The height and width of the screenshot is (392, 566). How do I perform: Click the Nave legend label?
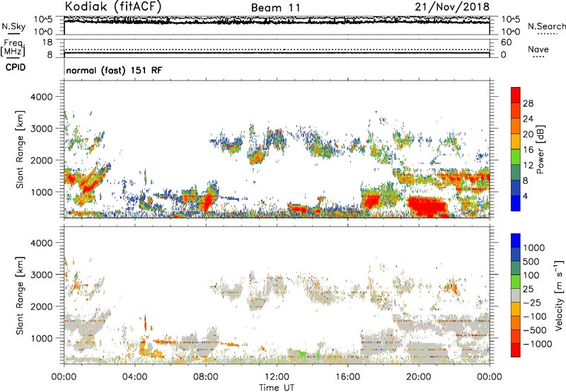pos(538,50)
